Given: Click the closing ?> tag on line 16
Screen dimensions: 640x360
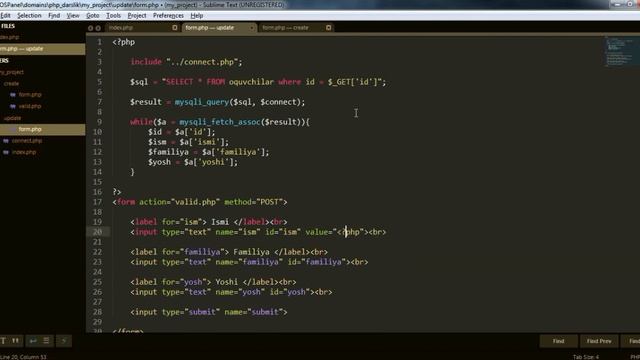Looking at the screenshot, I should [117, 192].
